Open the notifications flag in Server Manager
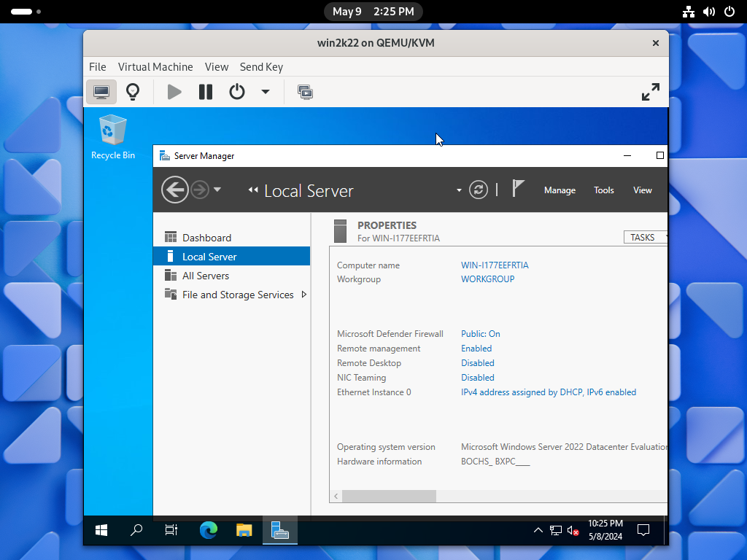 tap(518, 189)
